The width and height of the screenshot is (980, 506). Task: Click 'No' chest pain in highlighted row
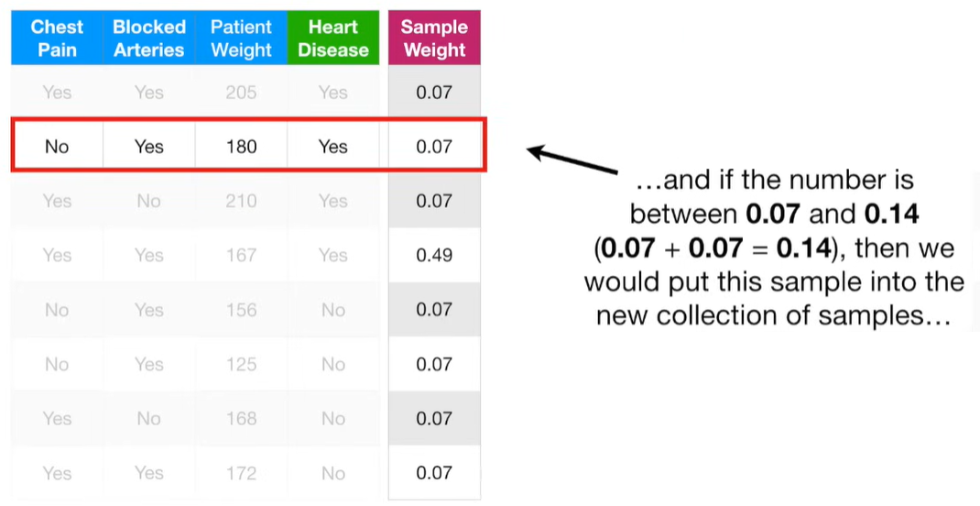tap(57, 147)
